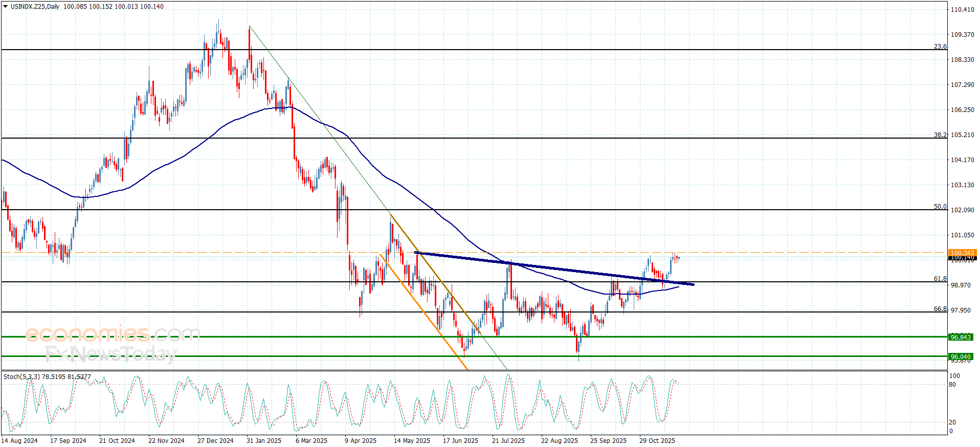
Task: Click the 27 Dec 2024 date label
Action: (215, 440)
